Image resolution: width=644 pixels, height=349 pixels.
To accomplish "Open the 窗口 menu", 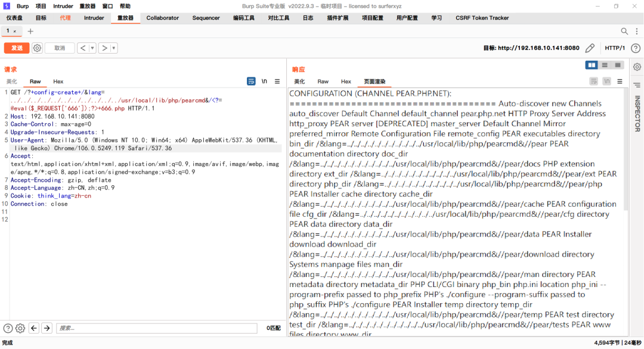I will [107, 6].
